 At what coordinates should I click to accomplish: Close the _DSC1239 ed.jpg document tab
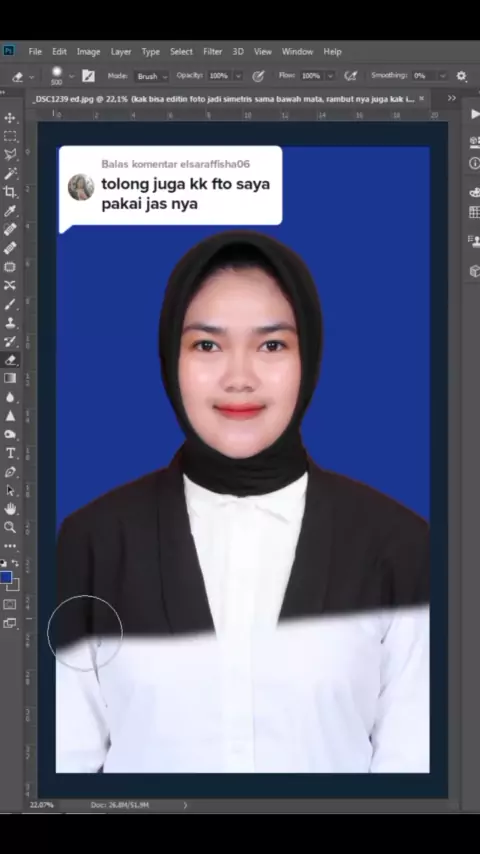422,99
